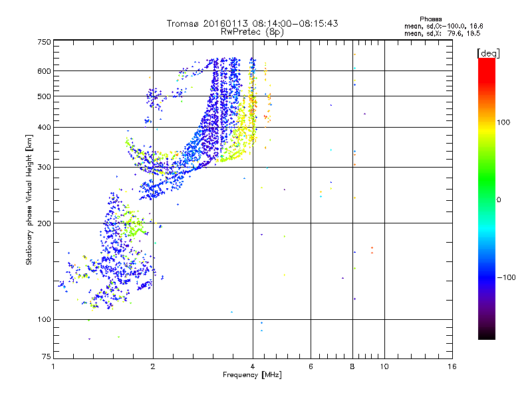532x399 pixels.
Task: Click the 'Phases' label at top right
Action: click(430, 19)
